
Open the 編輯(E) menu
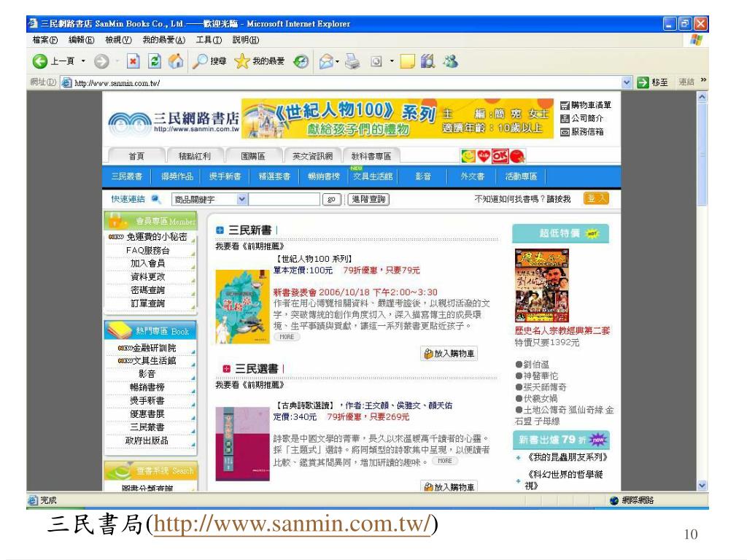pos(81,40)
